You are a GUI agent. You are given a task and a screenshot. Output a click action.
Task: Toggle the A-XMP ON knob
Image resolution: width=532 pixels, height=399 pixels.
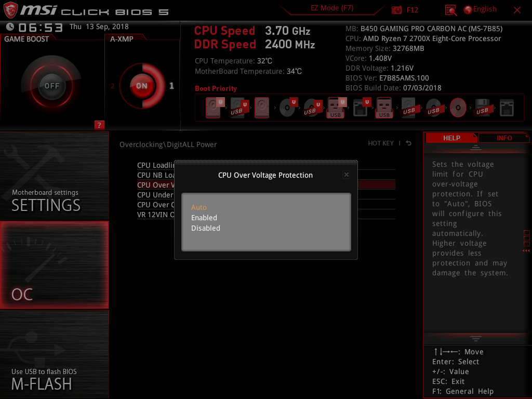tap(142, 86)
